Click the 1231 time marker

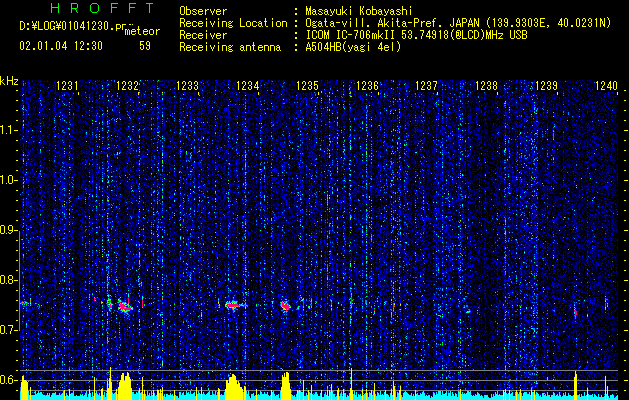(x=67, y=85)
